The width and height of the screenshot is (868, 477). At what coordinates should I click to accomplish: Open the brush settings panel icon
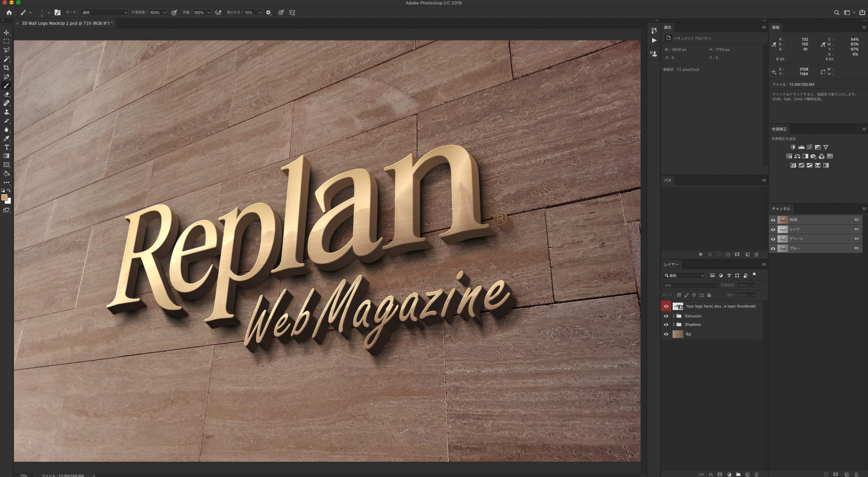click(57, 13)
